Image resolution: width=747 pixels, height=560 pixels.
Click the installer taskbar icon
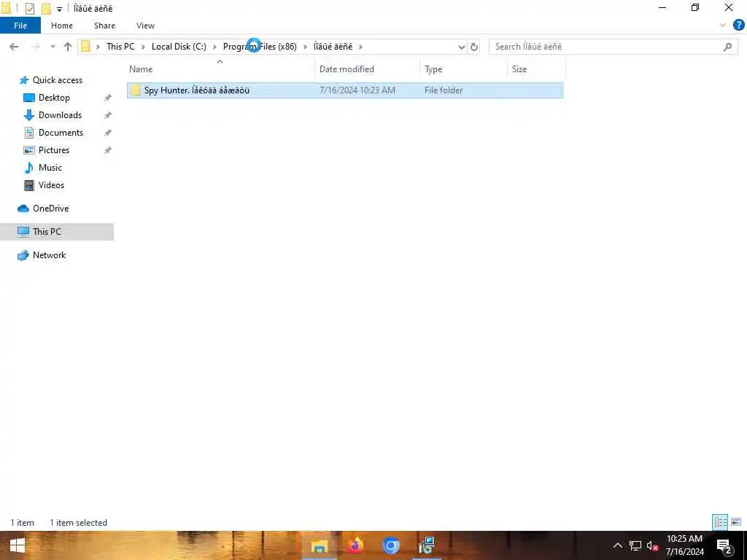pyautogui.click(x=426, y=545)
